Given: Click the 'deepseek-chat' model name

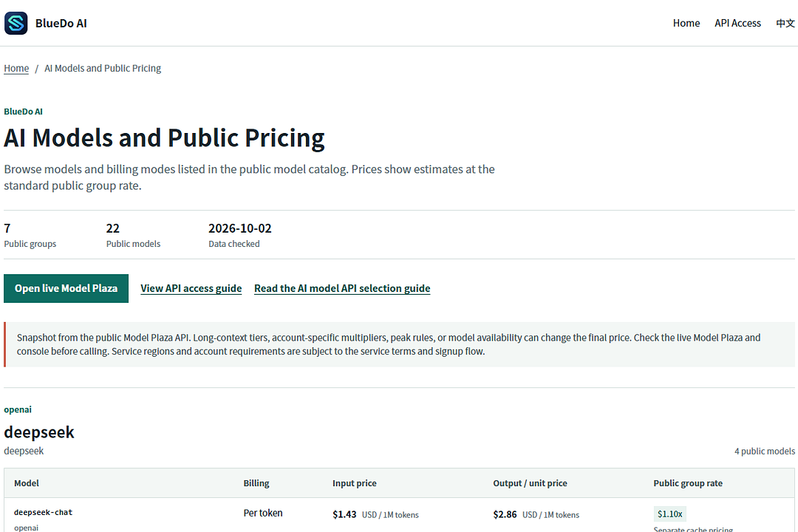Looking at the screenshot, I should pos(44,512).
